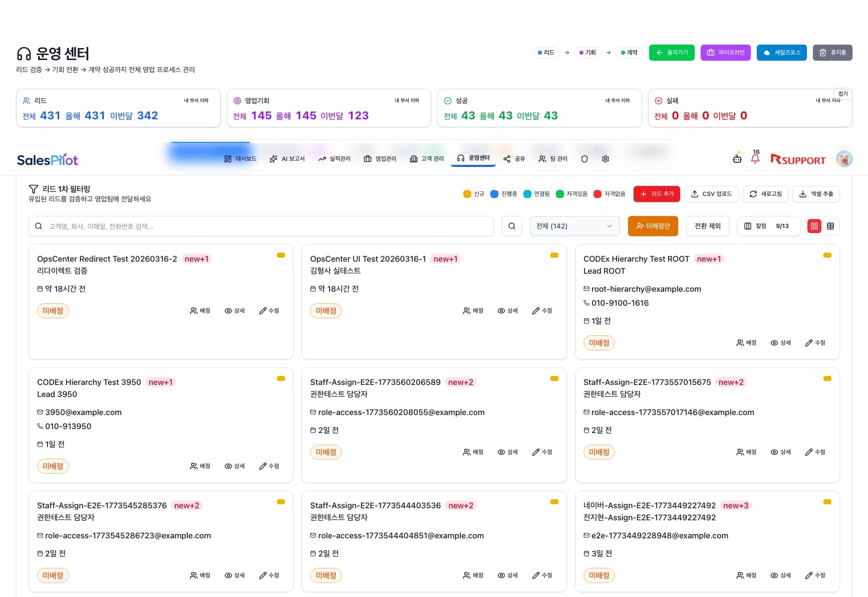Click the CSV 업로드 button
Image resolution: width=868 pixels, height=597 pixels.
pos(711,194)
